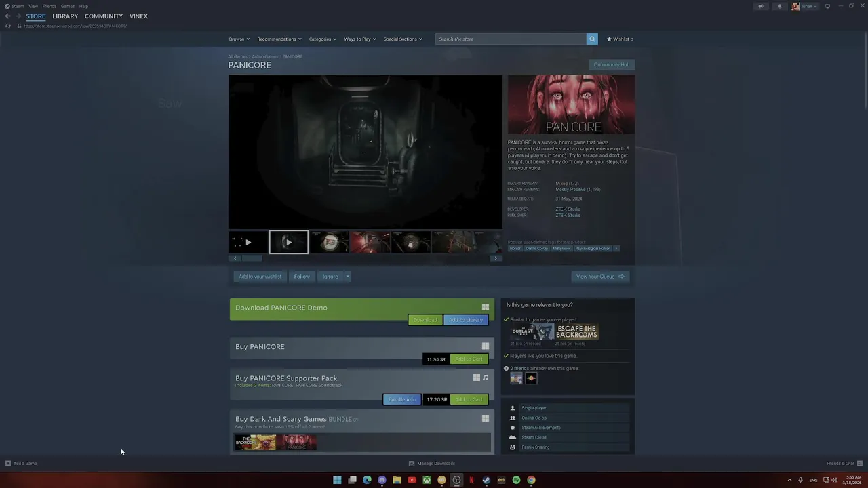This screenshot has height=488, width=868.
Task: Add PANICORE 11.95 SR to cart
Action: click(x=469, y=359)
